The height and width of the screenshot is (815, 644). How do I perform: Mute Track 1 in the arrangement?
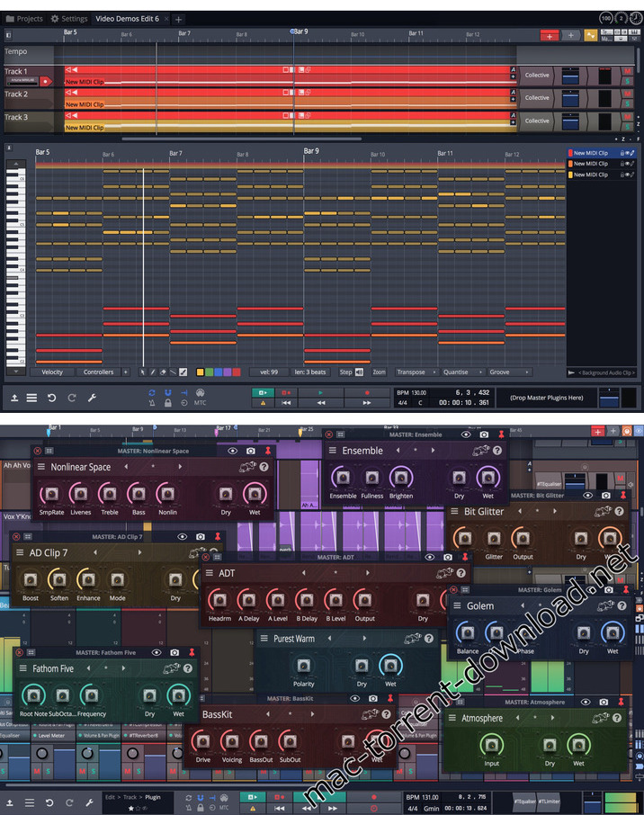(628, 70)
